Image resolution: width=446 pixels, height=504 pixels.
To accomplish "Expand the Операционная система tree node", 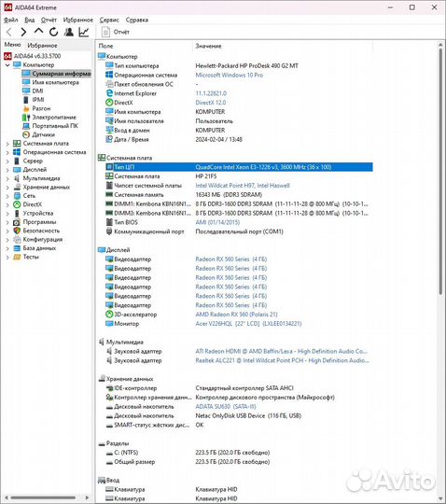I will tap(7, 152).
